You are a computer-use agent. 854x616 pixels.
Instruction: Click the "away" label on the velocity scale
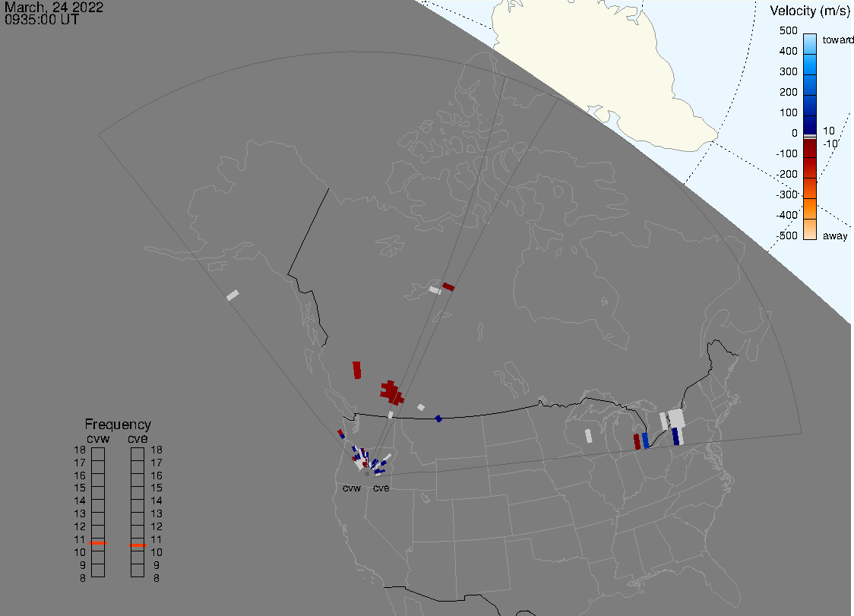pos(835,235)
